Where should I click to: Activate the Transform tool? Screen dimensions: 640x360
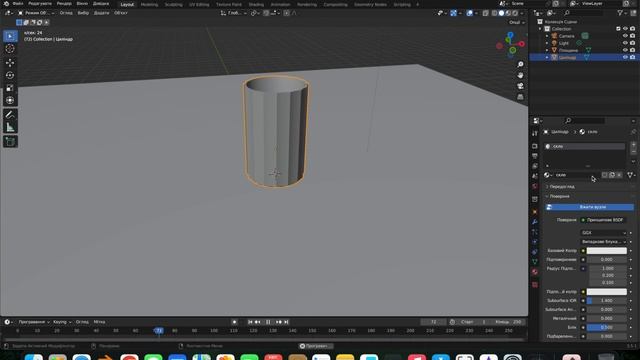[x=10, y=100]
